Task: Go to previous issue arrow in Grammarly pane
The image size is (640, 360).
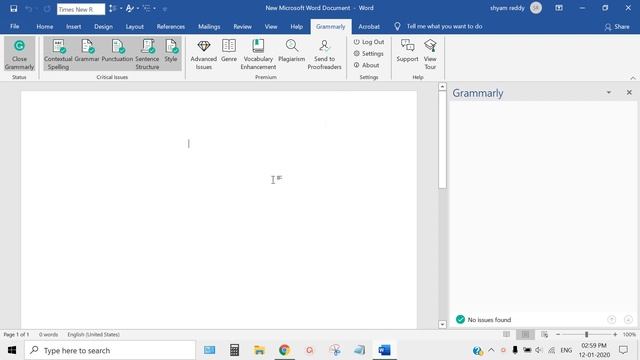Action: click(611, 320)
